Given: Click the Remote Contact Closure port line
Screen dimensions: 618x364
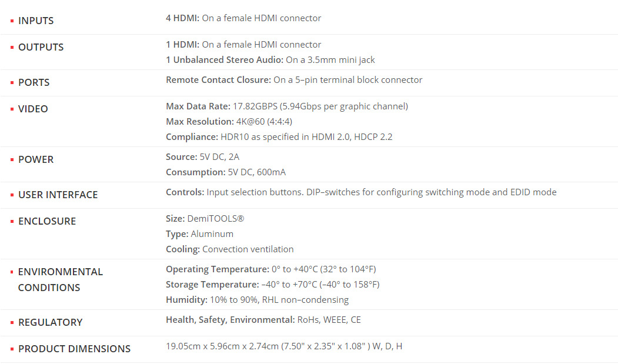Looking at the screenshot, I should (x=294, y=80).
